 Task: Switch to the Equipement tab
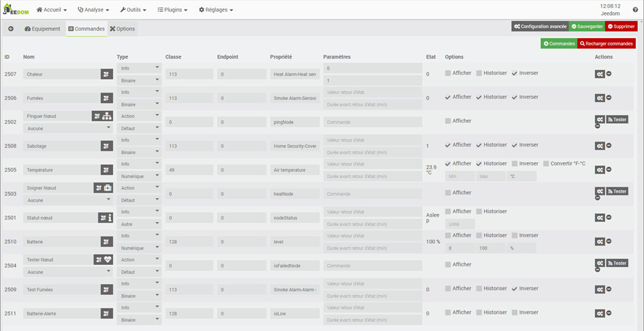[42, 29]
